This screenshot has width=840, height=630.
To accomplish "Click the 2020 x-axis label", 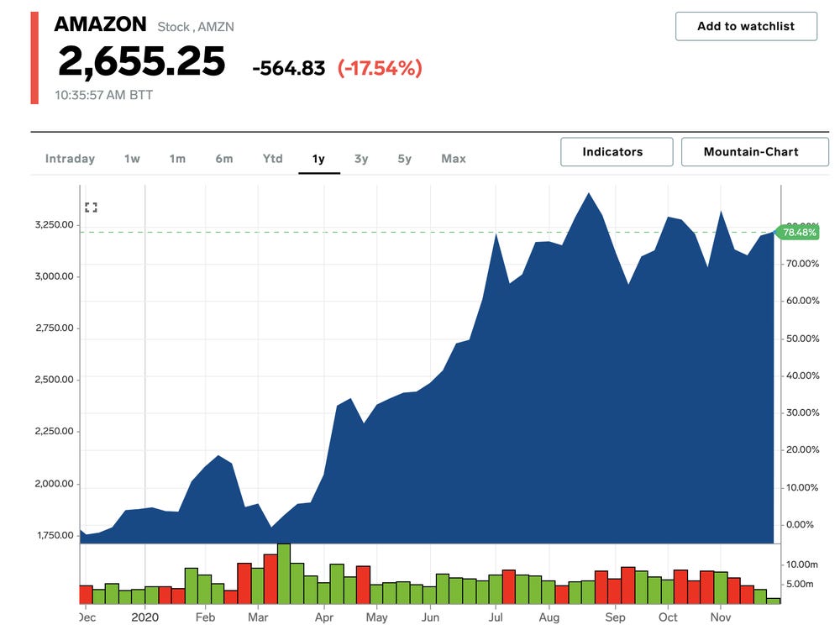I will tap(144, 617).
